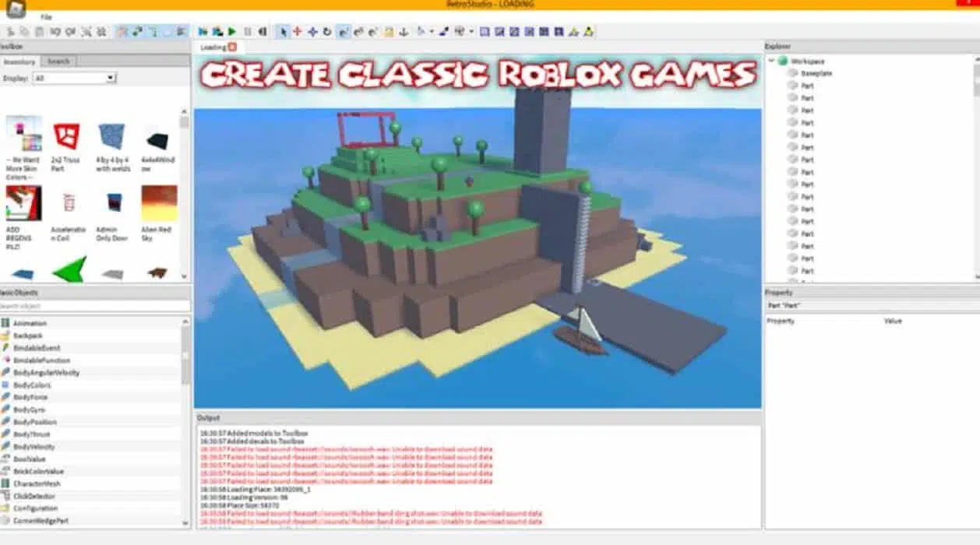Image resolution: width=980 pixels, height=545 pixels.
Task: Click the BindableEvent object icon
Action: [x=5, y=348]
